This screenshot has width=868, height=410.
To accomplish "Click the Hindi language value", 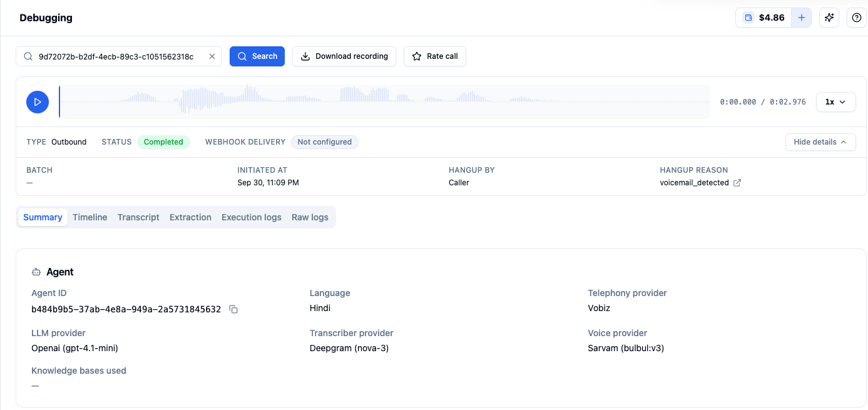I will click(x=320, y=308).
